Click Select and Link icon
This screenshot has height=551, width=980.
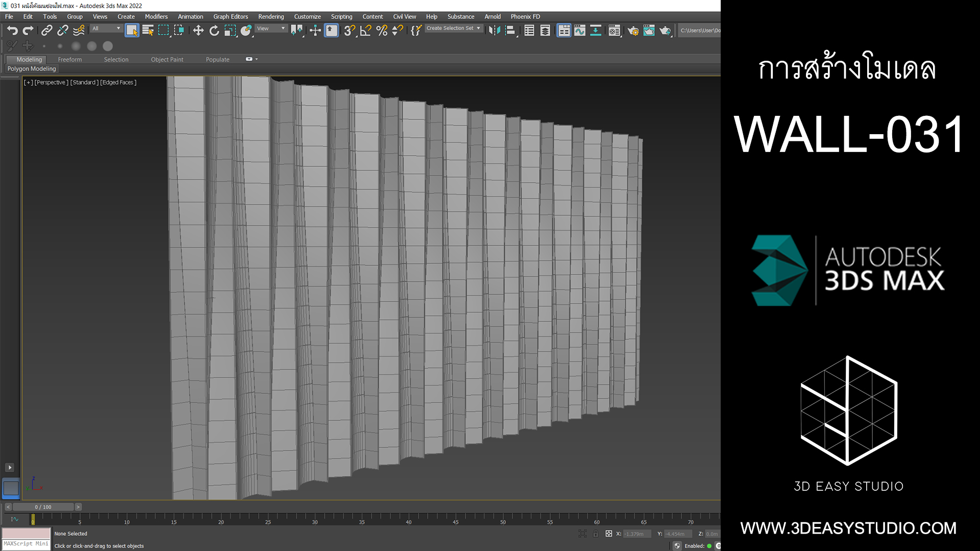[46, 31]
